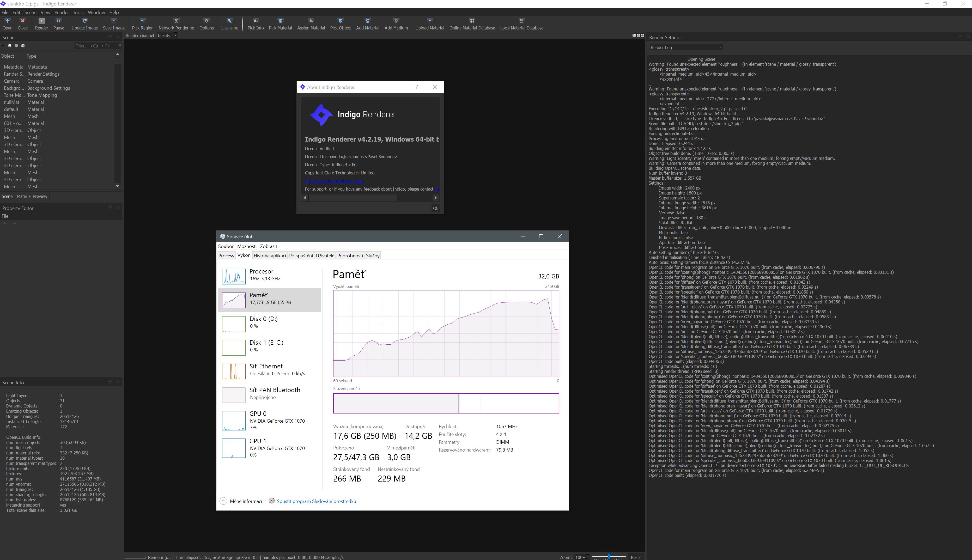Click the Scene list scroll down arrow
Image resolution: width=972 pixels, height=560 pixels.
coord(118,186)
